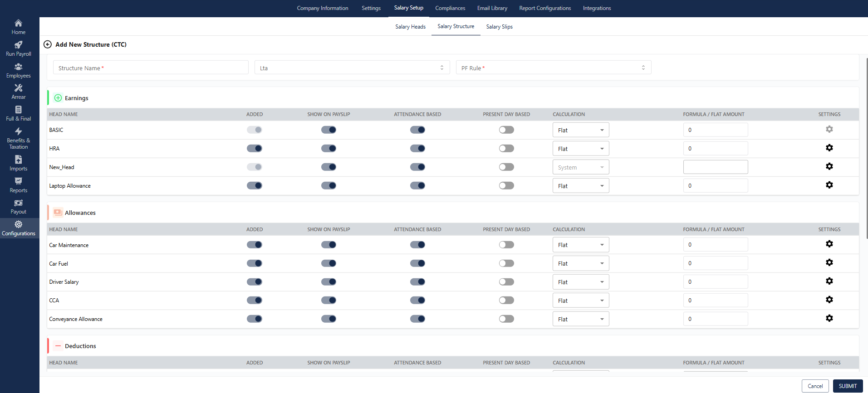868x393 pixels.
Task: Open settings gear for Laptop Allowance
Action: pos(829,185)
